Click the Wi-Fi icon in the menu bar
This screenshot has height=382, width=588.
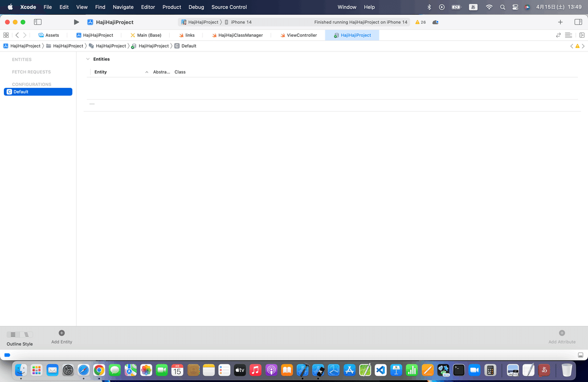tap(489, 7)
